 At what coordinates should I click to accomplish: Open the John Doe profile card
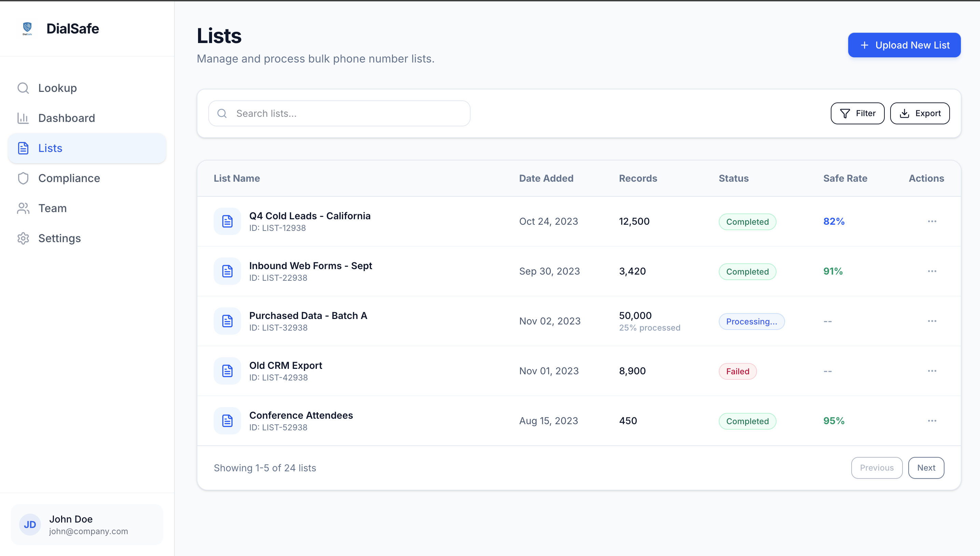point(87,524)
